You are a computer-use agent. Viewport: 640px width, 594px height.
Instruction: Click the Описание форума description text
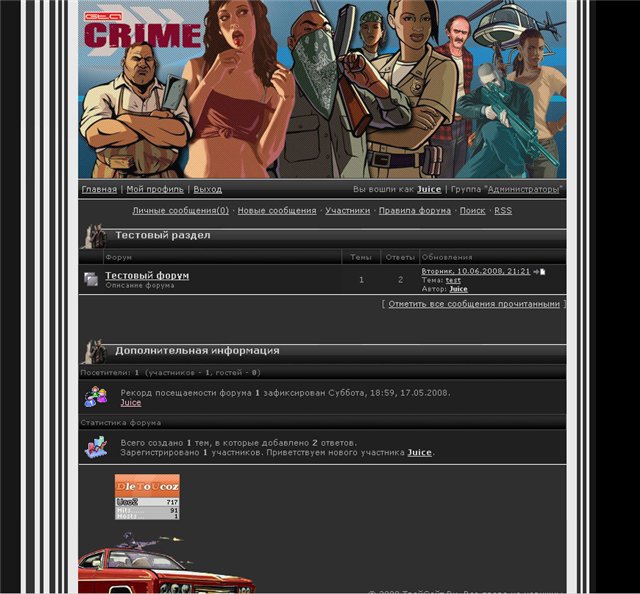point(140,285)
